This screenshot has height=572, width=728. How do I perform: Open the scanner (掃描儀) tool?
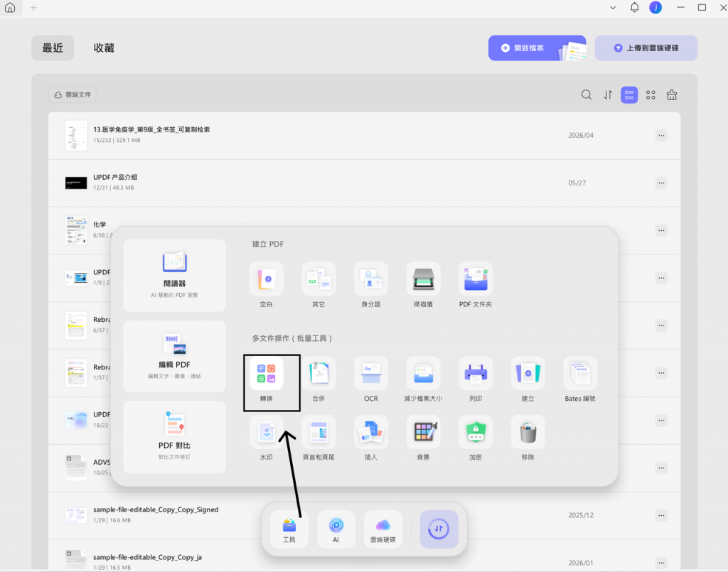coord(424,279)
